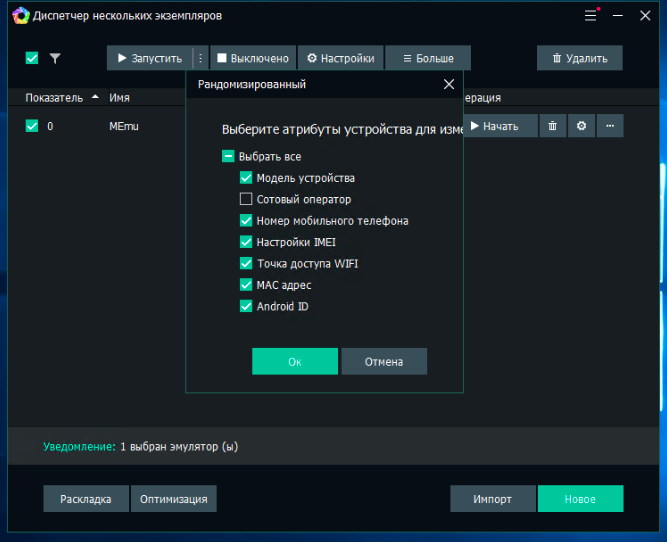This screenshot has height=542, width=667.
Task: Start MEmu with Начать button
Action: pos(501,126)
